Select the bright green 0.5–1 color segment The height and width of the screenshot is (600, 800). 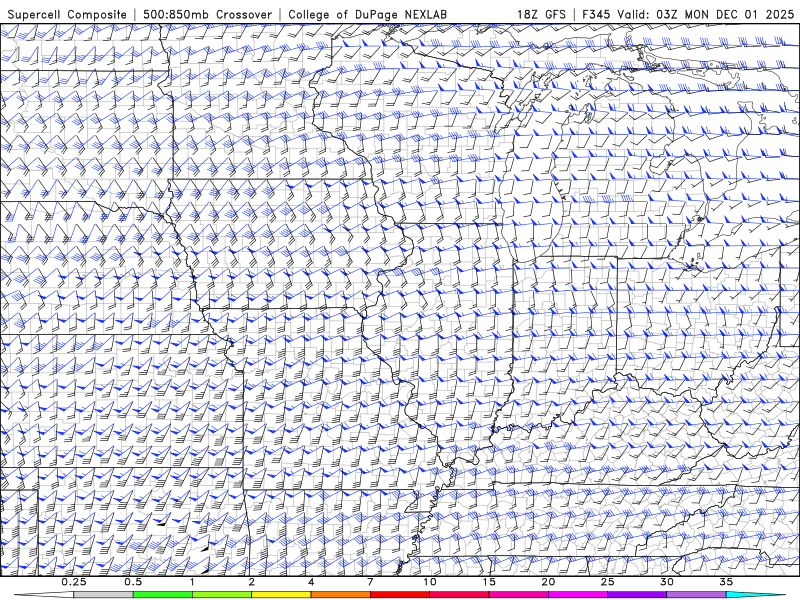pyautogui.click(x=162, y=595)
